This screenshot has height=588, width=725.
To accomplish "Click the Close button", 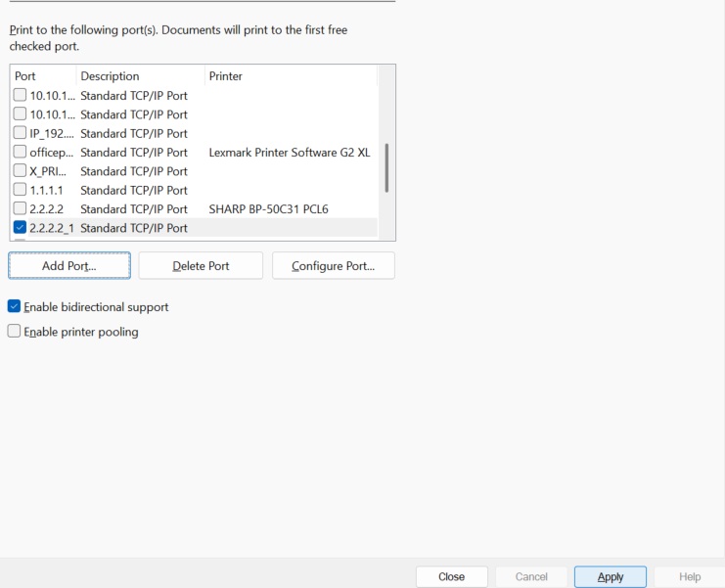I will [451, 577].
